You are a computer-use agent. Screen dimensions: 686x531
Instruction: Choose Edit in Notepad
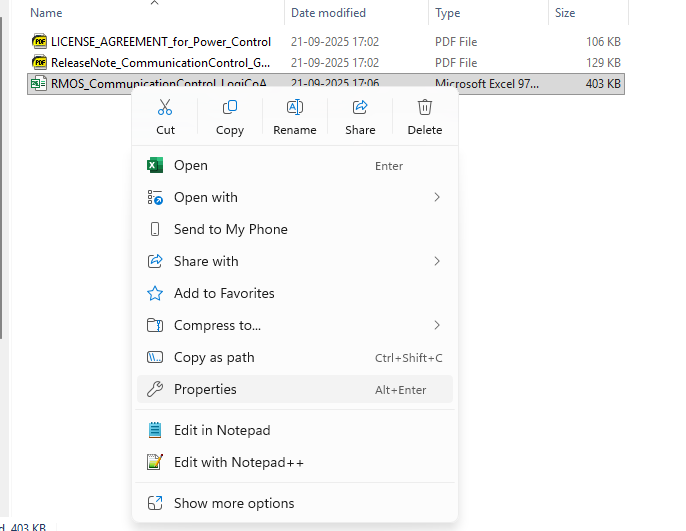point(222,430)
